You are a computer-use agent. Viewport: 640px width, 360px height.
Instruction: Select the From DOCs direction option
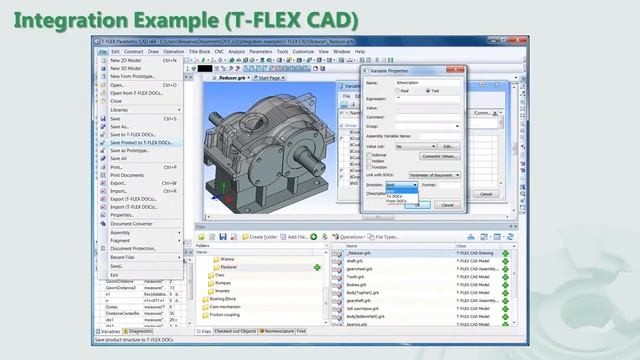(x=396, y=201)
